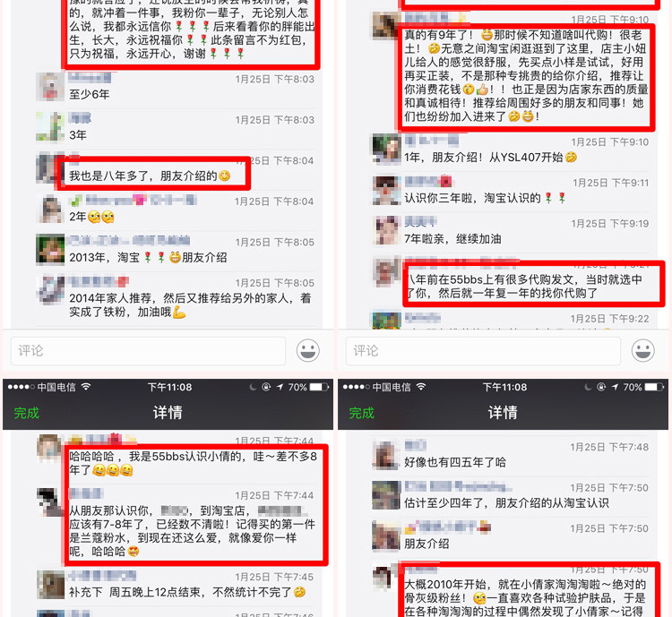
Task: Open avatar beside comment 7年啦亲，继续加油
Action: coord(386,230)
